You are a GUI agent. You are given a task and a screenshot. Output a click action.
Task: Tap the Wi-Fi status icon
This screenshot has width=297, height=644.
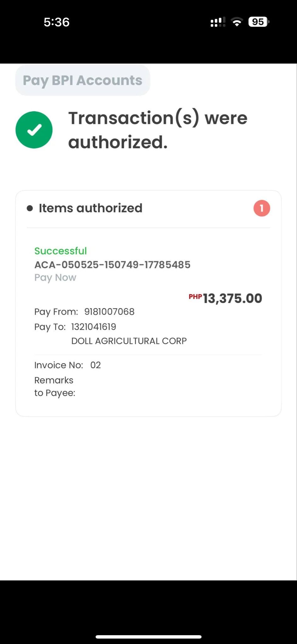click(237, 22)
